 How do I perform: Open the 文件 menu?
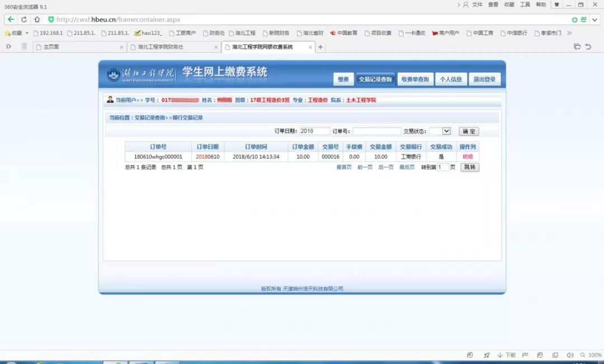tap(477, 4)
